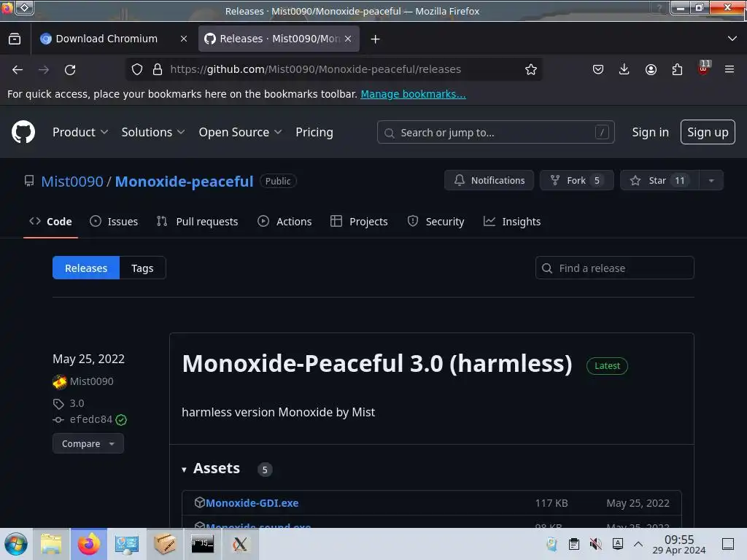Focus the Search or jump to field
The height and width of the screenshot is (560, 747).
(x=495, y=133)
